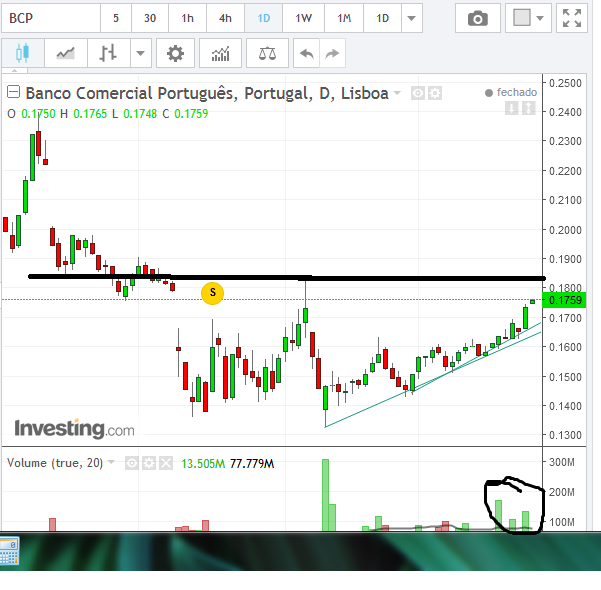Open the indicators menu
601x590 pixels.
click(x=220, y=53)
